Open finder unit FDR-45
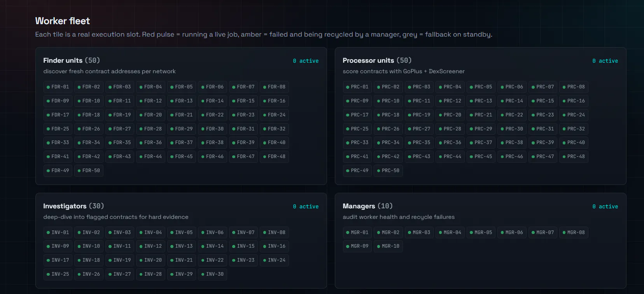Image resolution: width=644 pixels, height=294 pixels. coord(182,157)
